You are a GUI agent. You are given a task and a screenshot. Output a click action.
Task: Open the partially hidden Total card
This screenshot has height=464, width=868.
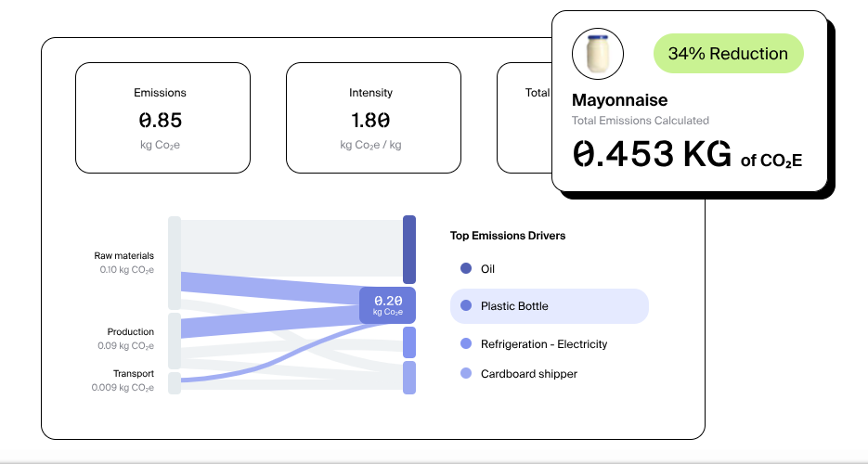[x=525, y=118]
